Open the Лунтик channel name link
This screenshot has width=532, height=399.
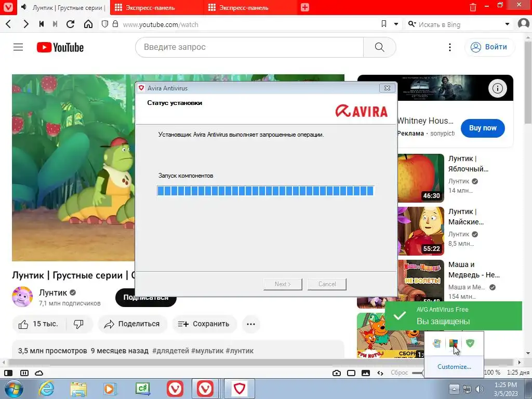pos(53,292)
